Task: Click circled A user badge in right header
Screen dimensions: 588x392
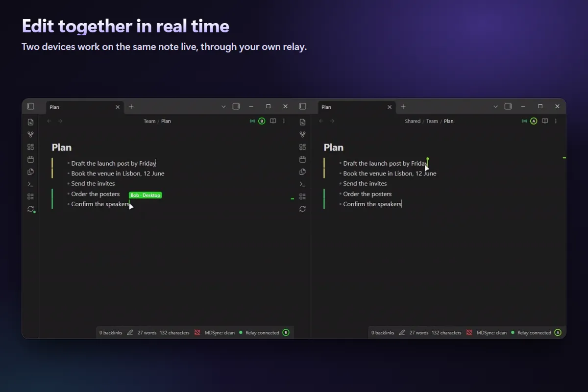Action: 534,121
